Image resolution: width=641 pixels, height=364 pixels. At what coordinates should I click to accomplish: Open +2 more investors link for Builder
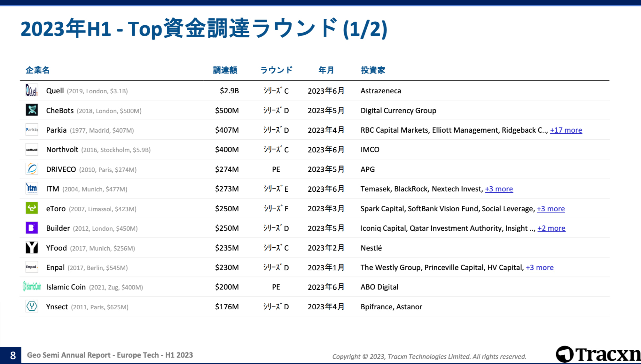click(x=551, y=228)
